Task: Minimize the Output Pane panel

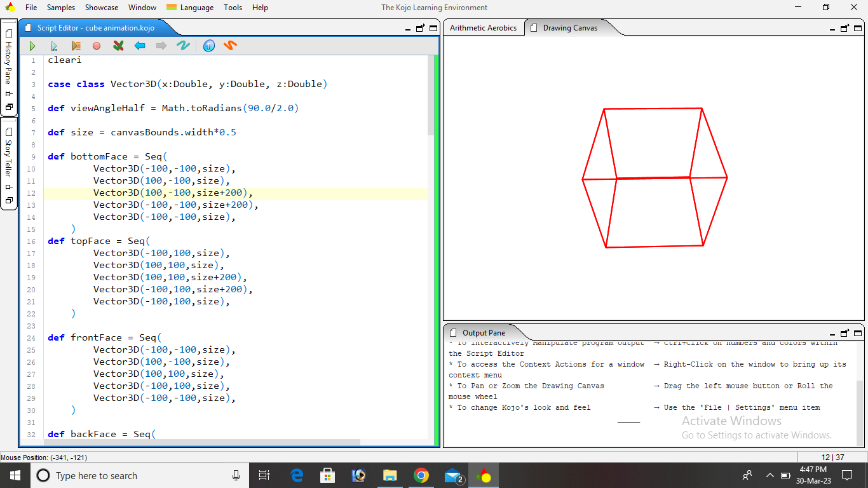Action: click(x=832, y=334)
